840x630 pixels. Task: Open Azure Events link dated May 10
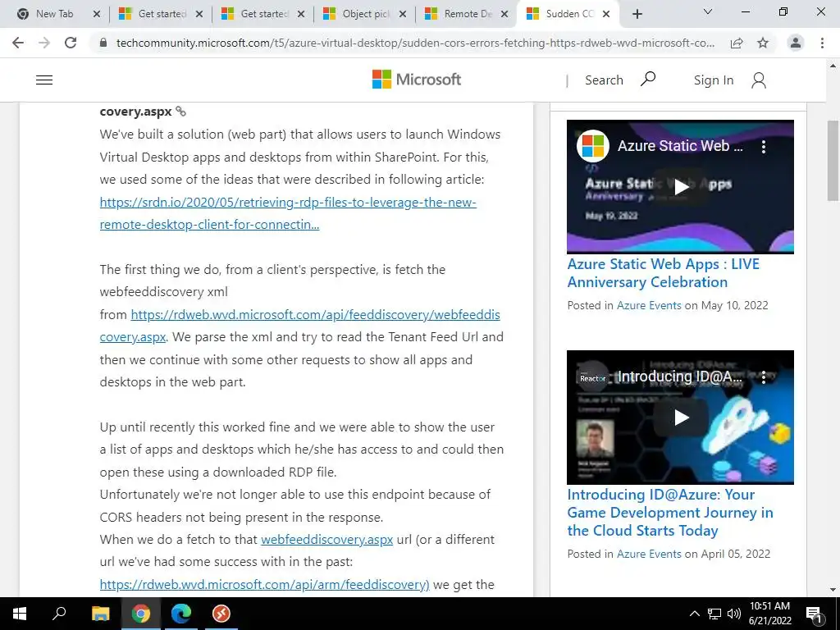coord(649,305)
